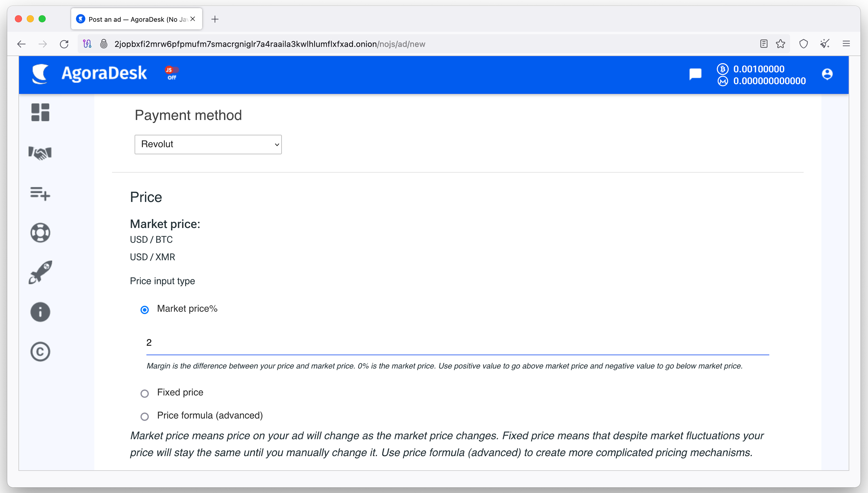Click the AgoraDesk logo link
The width and height of the screenshot is (868, 493).
pyautogui.click(x=90, y=73)
